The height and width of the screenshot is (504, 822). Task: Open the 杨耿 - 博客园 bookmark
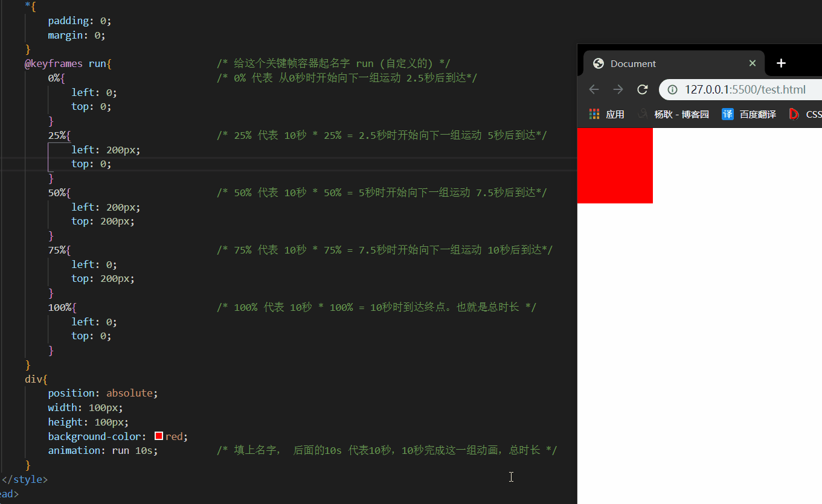click(673, 114)
